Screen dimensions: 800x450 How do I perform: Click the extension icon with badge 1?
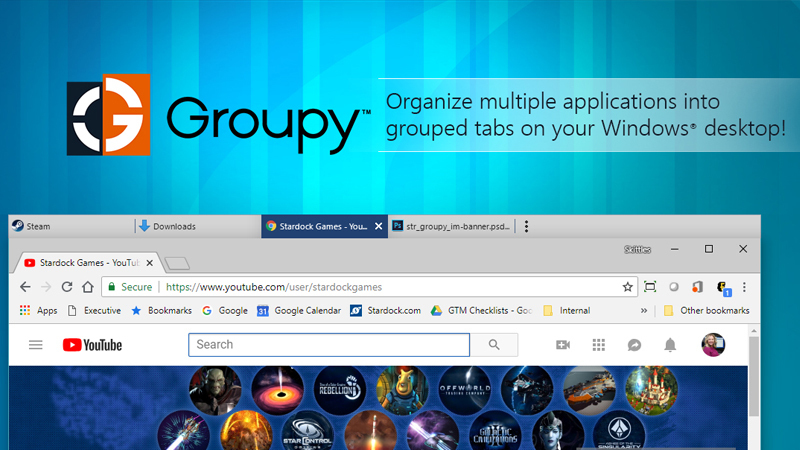723,288
